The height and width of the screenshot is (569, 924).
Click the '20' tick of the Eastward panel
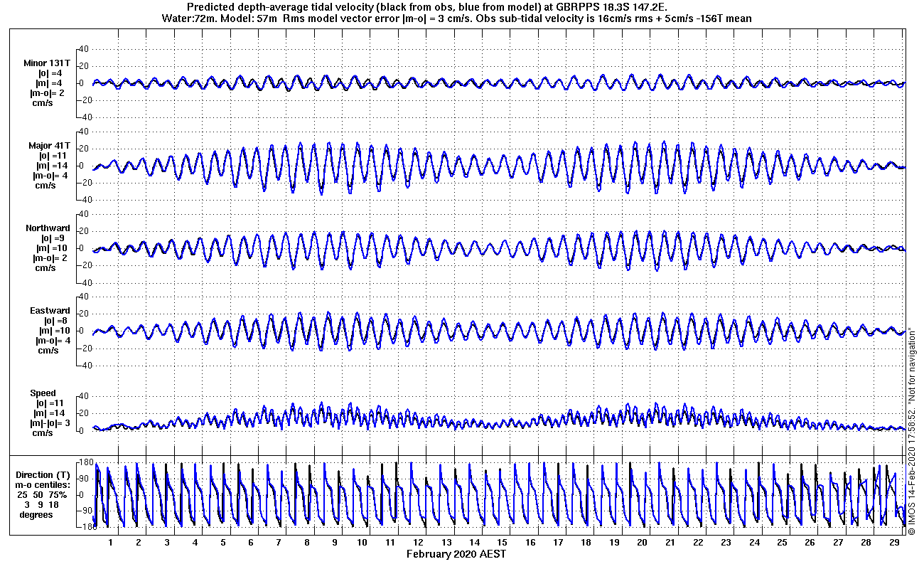tap(82, 314)
